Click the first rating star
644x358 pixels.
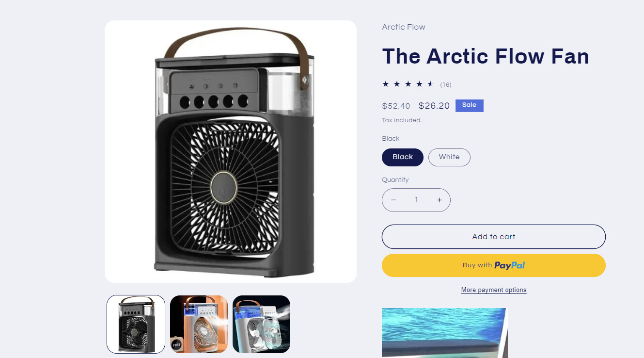[x=386, y=84]
